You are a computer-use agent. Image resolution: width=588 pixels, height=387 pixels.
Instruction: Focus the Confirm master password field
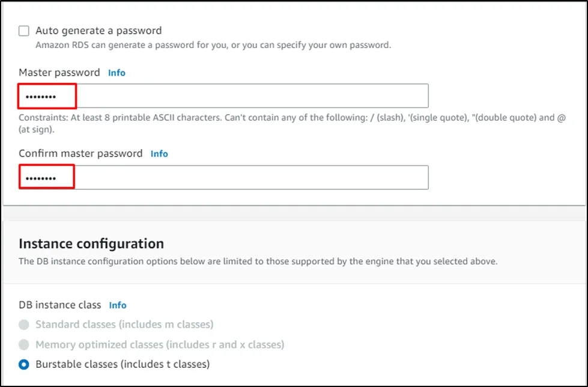coord(240,178)
